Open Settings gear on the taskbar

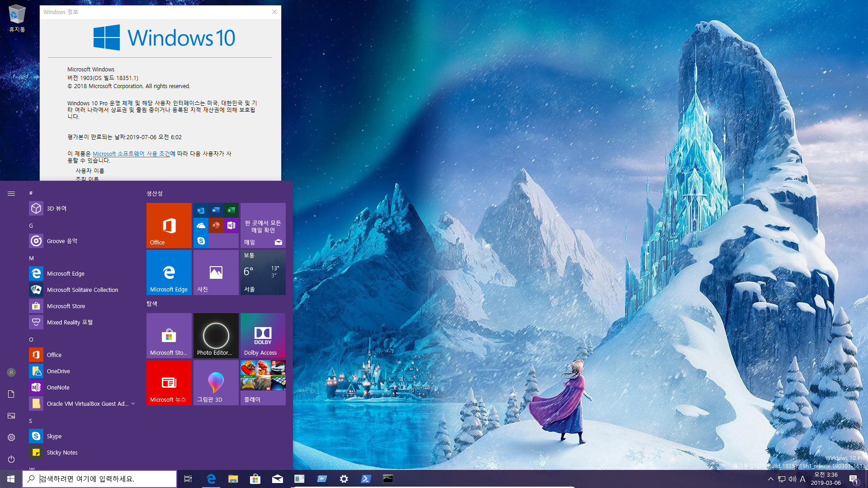point(344,479)
